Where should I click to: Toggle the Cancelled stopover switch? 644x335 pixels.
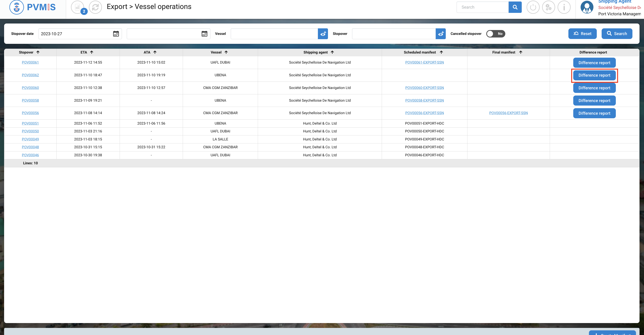click(x=495, y=34)
